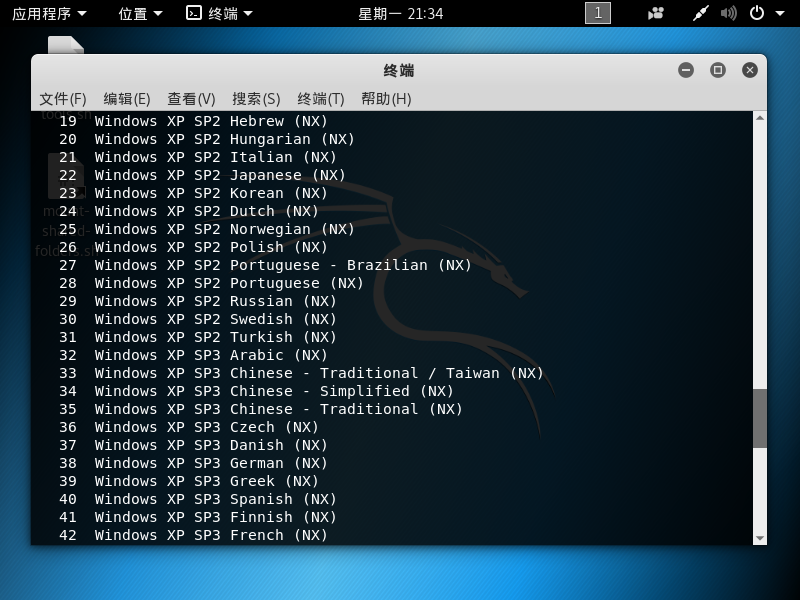Viewport: 800px width, 600px height.
Task: Click the line '19 Windows XP SP2 Hebrew (NX)'
Action: (x=193, y=121)
